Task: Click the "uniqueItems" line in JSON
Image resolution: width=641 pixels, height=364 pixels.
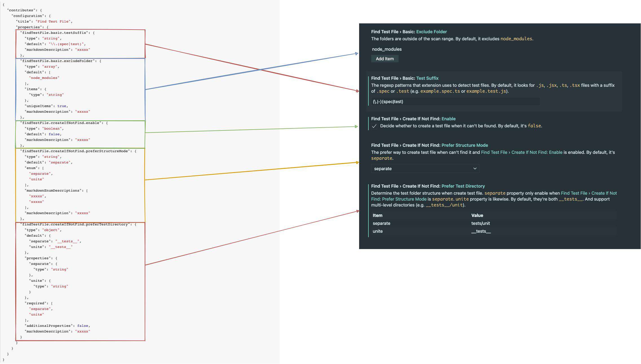Action: [46, 106]
